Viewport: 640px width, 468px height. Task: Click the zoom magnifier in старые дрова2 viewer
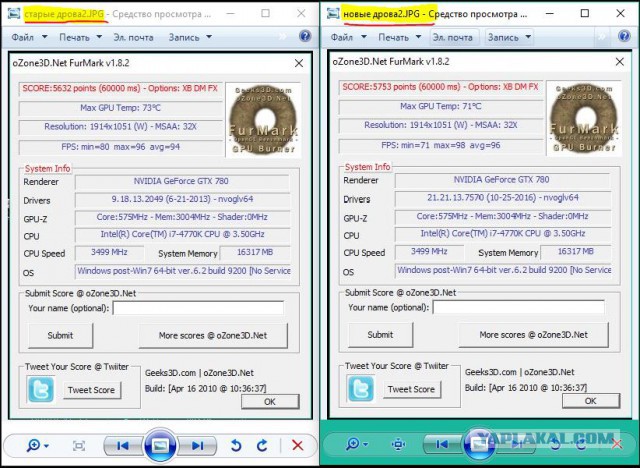tap(37, 445)
